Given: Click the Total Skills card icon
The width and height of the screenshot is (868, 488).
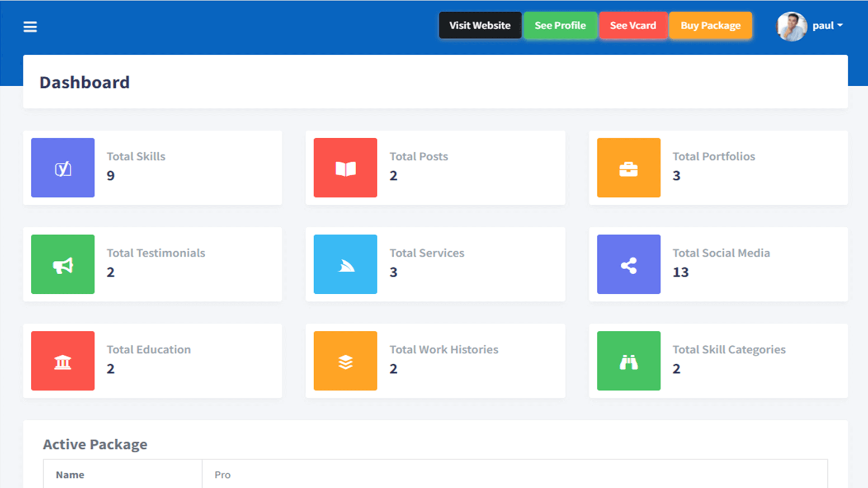Looking at the screenshot, I should (x=62, y=168).
